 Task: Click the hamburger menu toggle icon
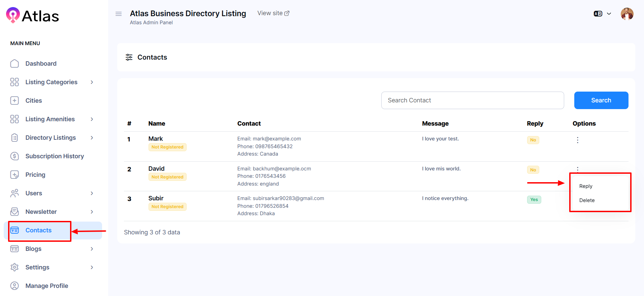pos(119,14)
